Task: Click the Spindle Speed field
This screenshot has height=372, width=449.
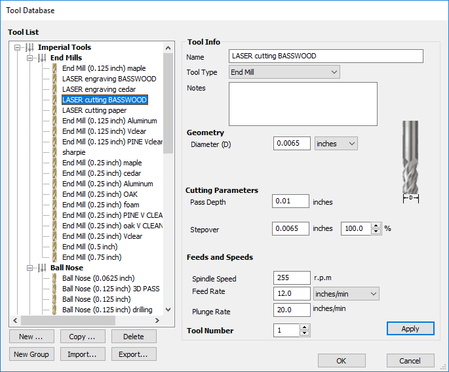Action: coord(292,278)
